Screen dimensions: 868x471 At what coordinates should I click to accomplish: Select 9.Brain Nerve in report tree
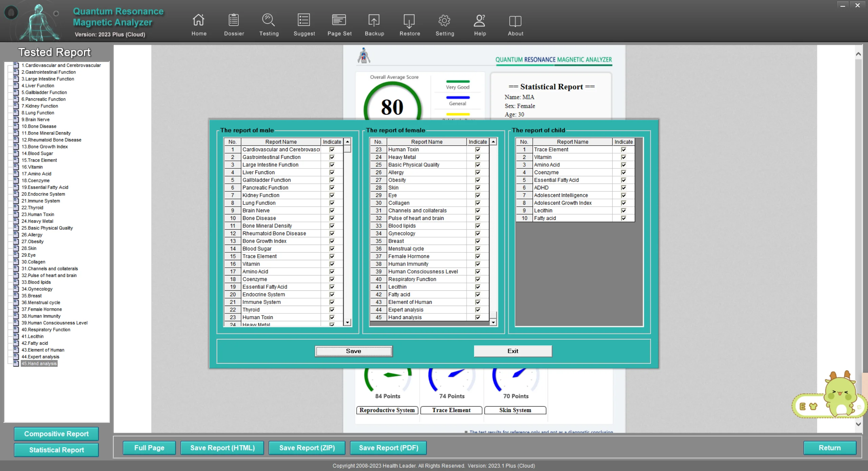pyautogui.click(x=35, y=120)
